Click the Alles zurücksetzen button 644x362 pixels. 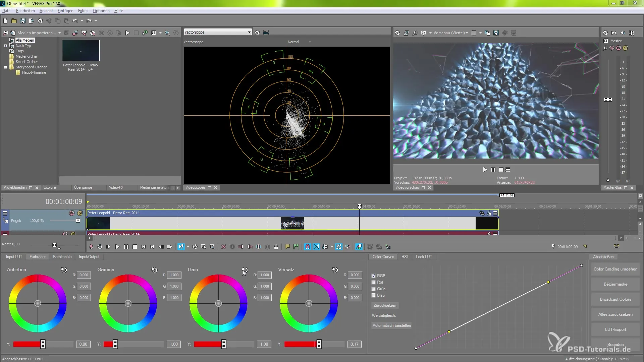tap(615, 314)
